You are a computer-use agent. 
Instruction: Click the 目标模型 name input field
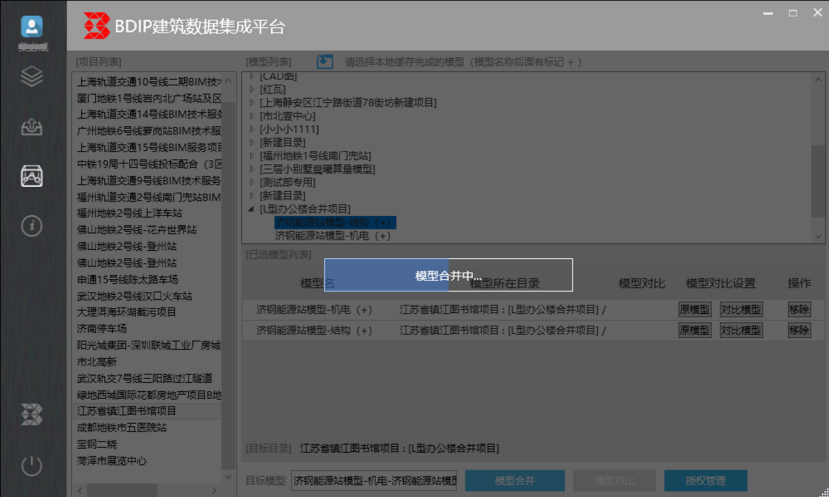(x=374, y=481)
